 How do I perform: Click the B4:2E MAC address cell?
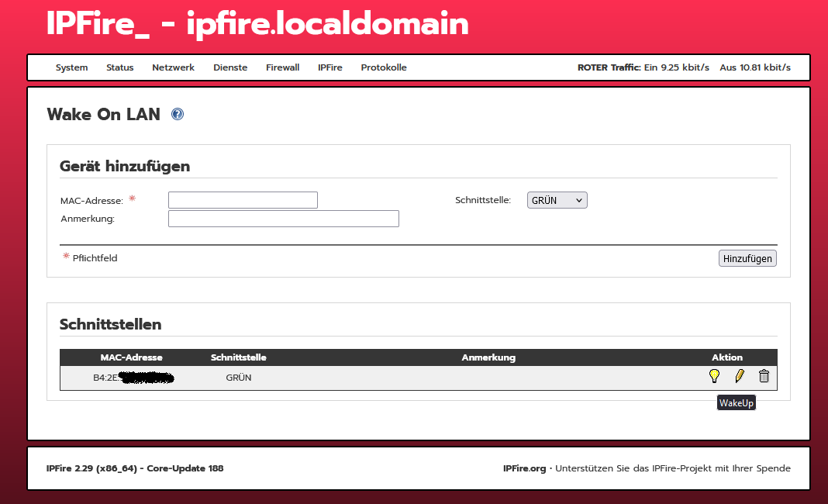133,378
